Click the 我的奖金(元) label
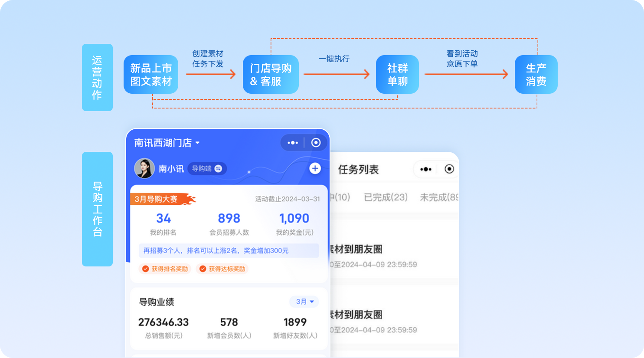This screenshot has width=644, height=358. (295, 233)
